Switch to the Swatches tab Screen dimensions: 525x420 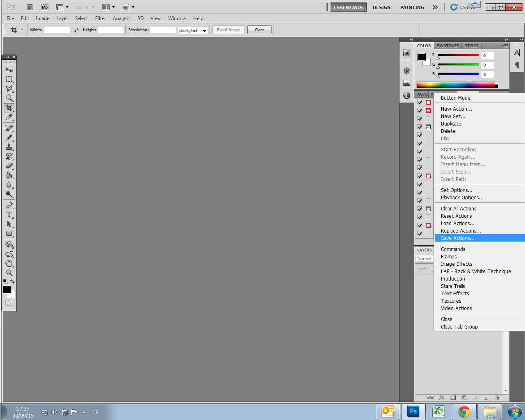[447, 46]
